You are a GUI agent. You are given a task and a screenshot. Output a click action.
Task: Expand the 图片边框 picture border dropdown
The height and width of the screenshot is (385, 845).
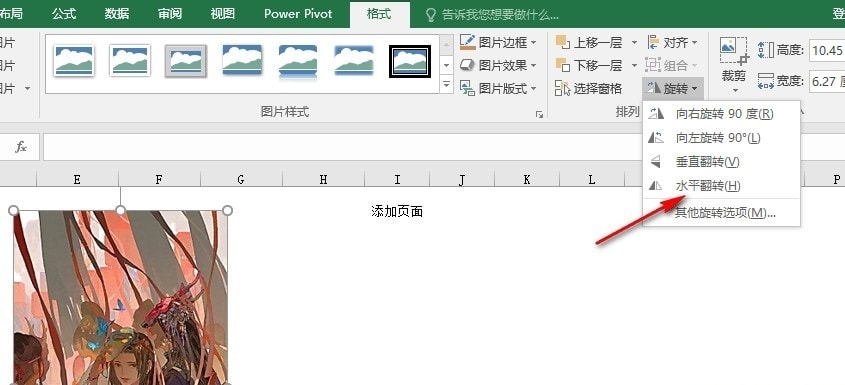534,43
